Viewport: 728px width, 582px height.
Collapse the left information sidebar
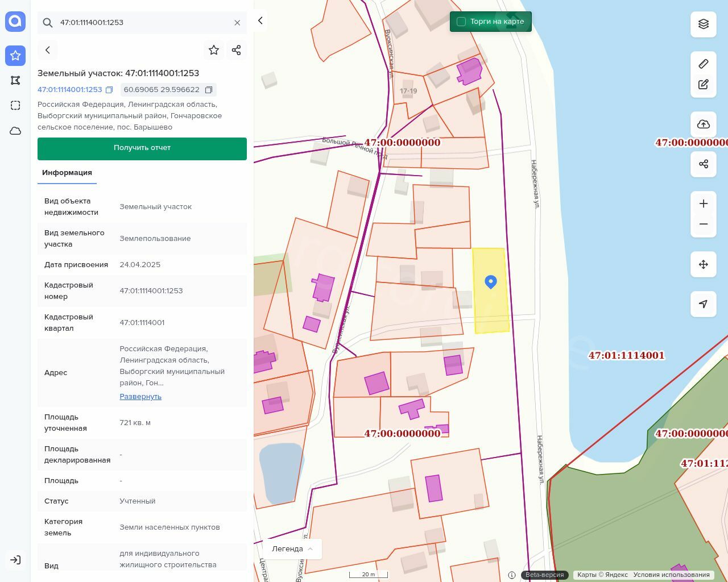click(x=260, y=20)
